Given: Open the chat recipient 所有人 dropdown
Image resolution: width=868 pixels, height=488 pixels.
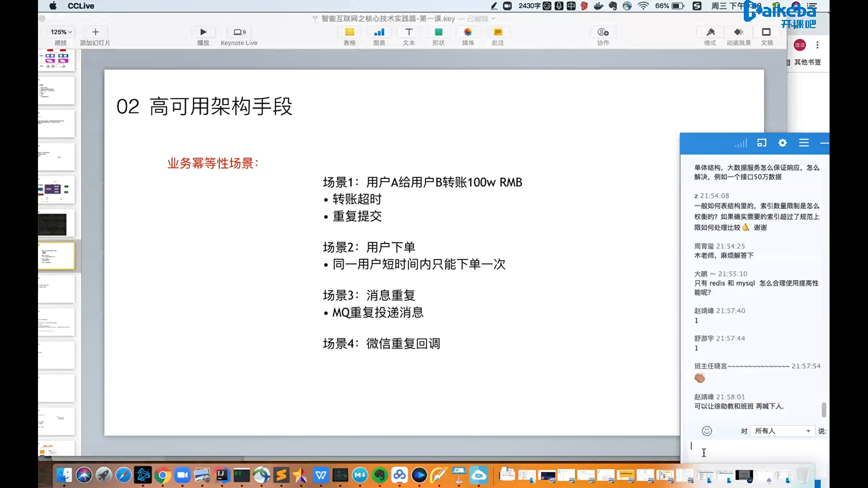Looking at the screenshot, I should coord(782,431).
